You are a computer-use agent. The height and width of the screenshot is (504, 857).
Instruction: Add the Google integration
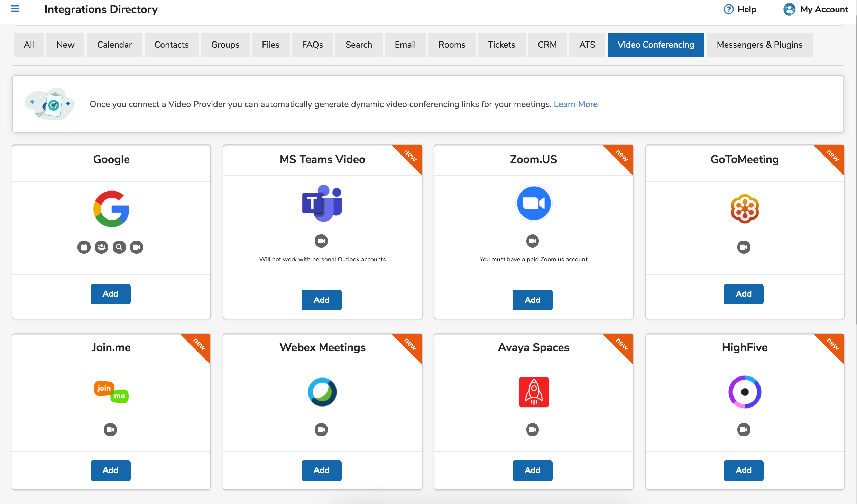click(111, 294)
